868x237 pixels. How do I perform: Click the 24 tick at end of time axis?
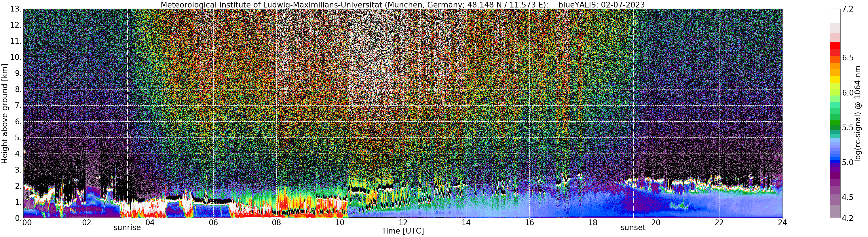click(782, 223)
